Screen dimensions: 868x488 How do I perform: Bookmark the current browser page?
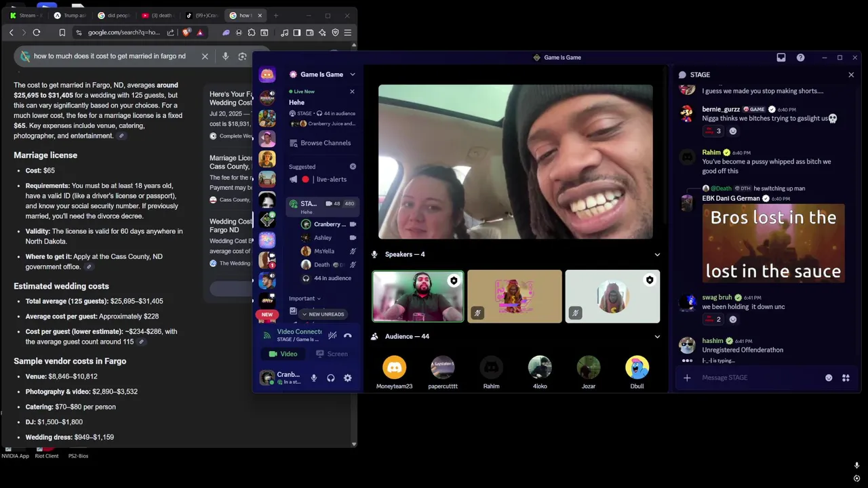click(x=62, y=33)
